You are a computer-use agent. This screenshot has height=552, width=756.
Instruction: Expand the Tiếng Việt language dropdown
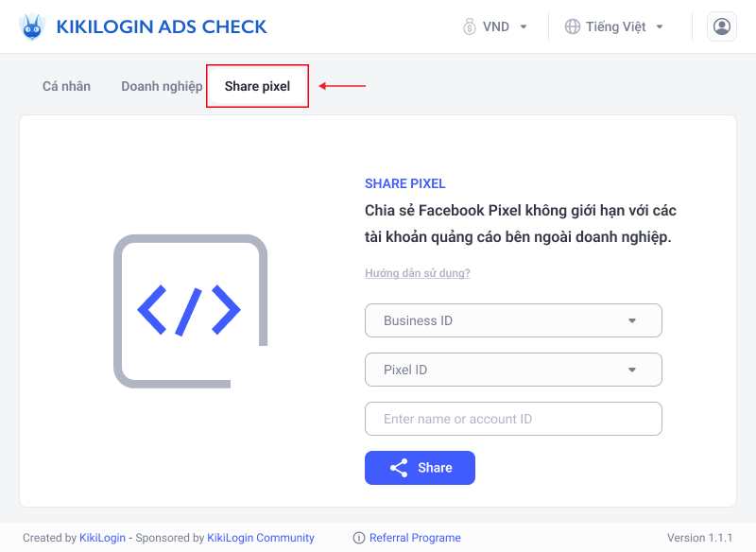pos(614,26)
